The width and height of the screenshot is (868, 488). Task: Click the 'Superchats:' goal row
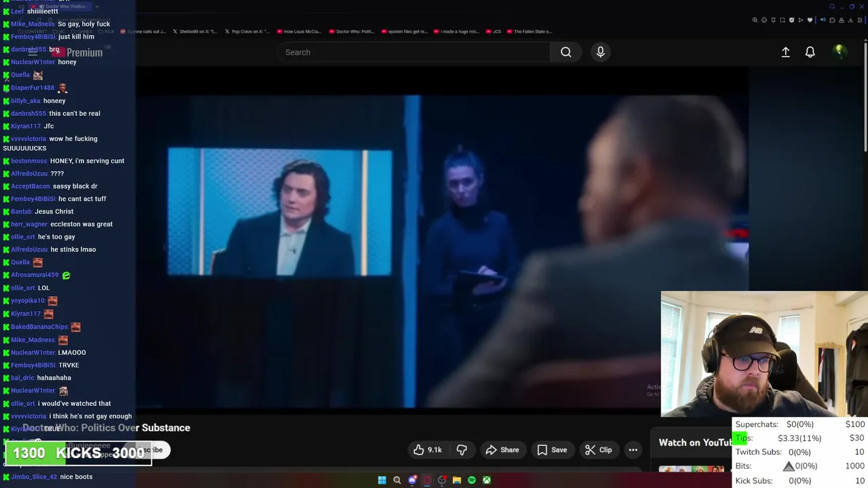[800, 424]
